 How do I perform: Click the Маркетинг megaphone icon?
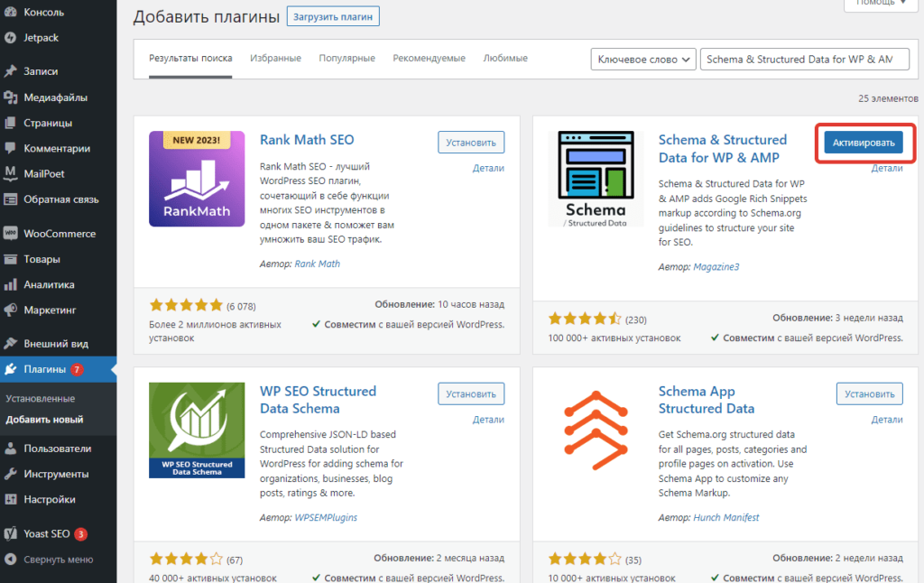pyautogui.click(x=10, y=310)
